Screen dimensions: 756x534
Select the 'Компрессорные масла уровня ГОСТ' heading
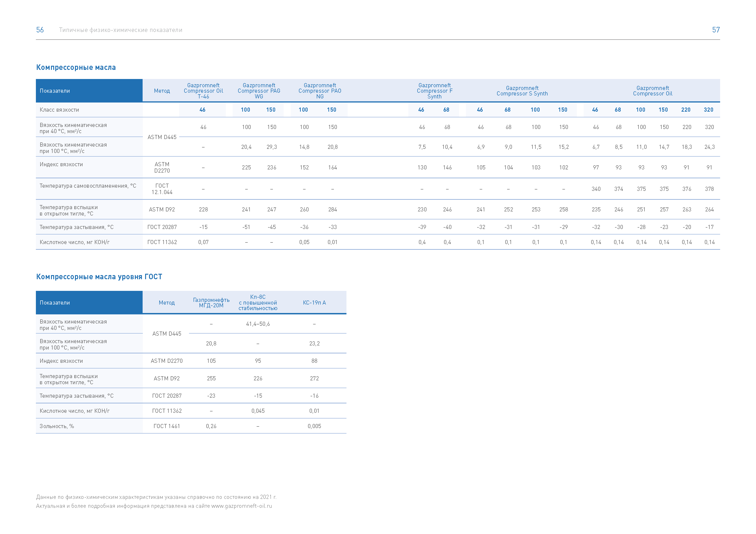click(99, 277)
